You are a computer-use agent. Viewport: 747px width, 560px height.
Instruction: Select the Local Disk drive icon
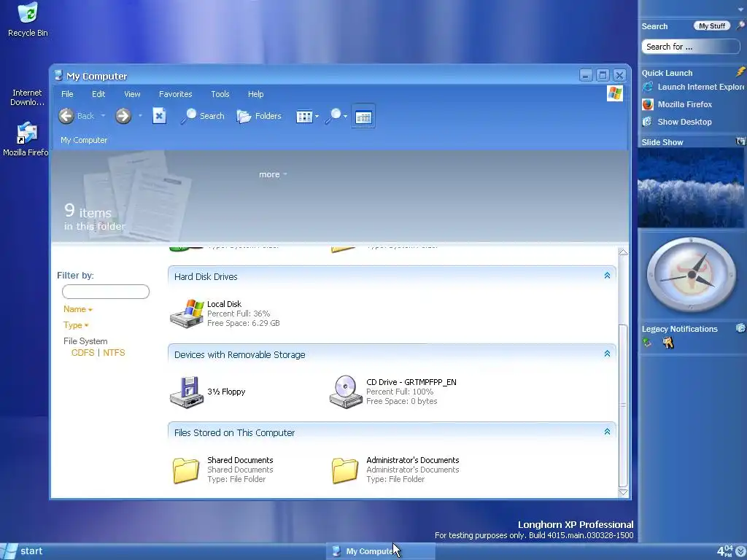(187, 314)
